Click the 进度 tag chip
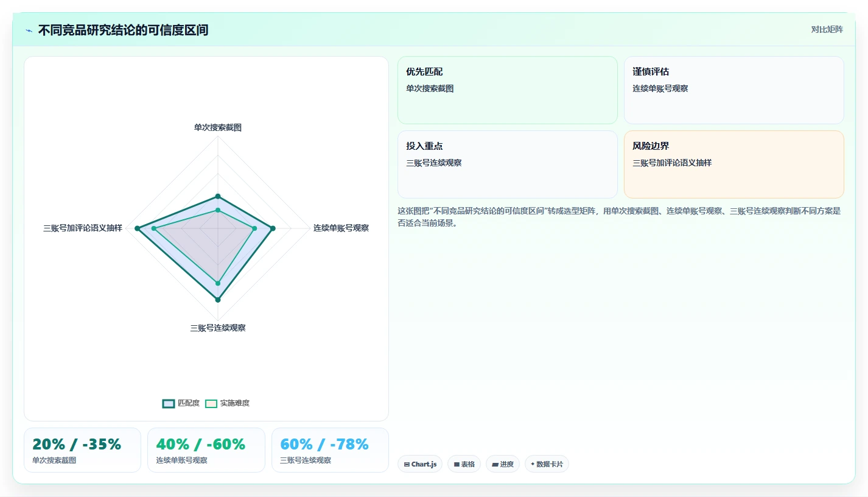 [x=503, y=464]
